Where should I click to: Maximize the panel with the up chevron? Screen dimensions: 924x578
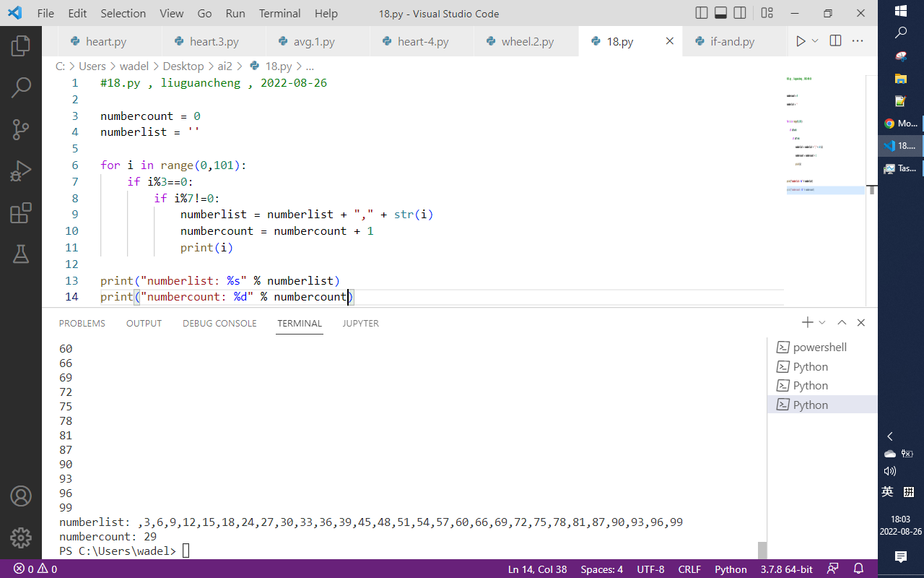click(x=842, y=323)
